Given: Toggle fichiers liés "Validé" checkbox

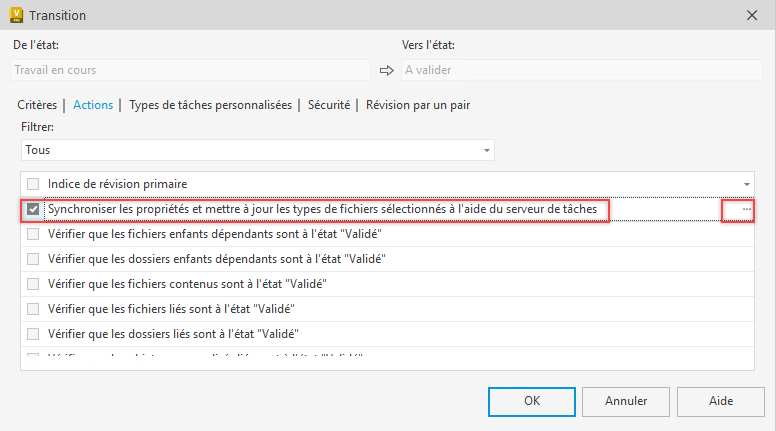Looking at the screenshot, I should pyautogui.click(x=34, y=308).
